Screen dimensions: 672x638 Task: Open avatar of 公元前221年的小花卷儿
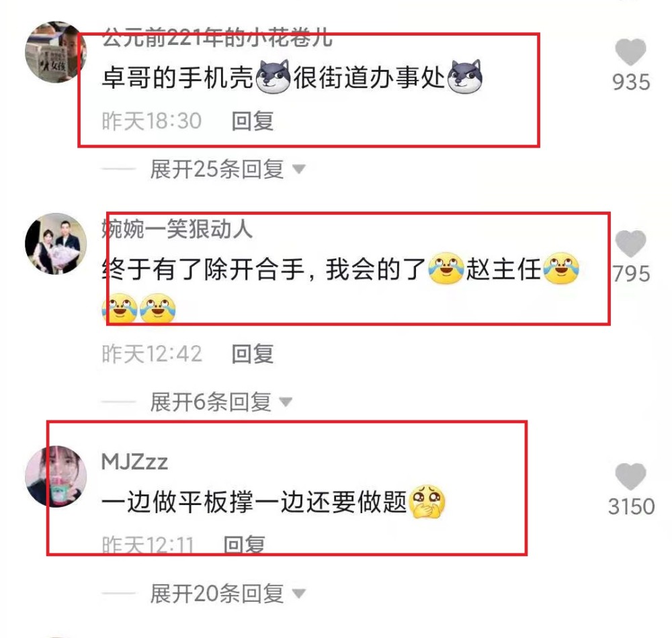(x=56, y=52)
